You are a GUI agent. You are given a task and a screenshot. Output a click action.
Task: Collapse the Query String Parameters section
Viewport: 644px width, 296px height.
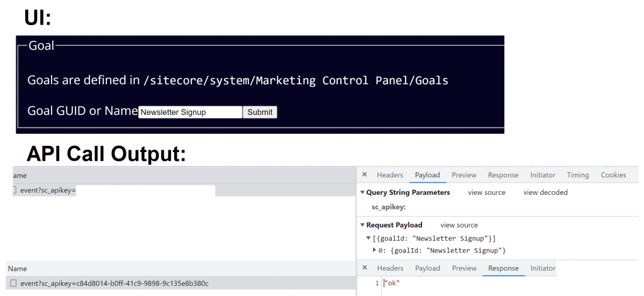coord(363,192)
